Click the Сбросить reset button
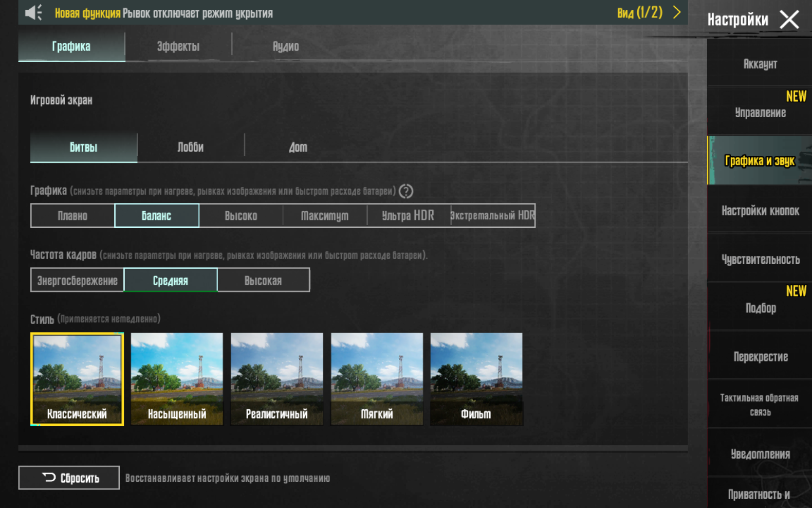 point(69,478)
